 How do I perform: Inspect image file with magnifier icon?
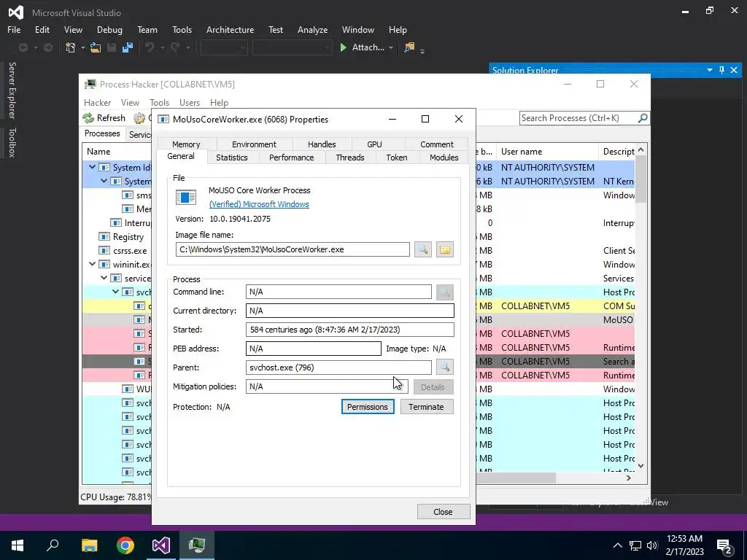tap(422, 249)
